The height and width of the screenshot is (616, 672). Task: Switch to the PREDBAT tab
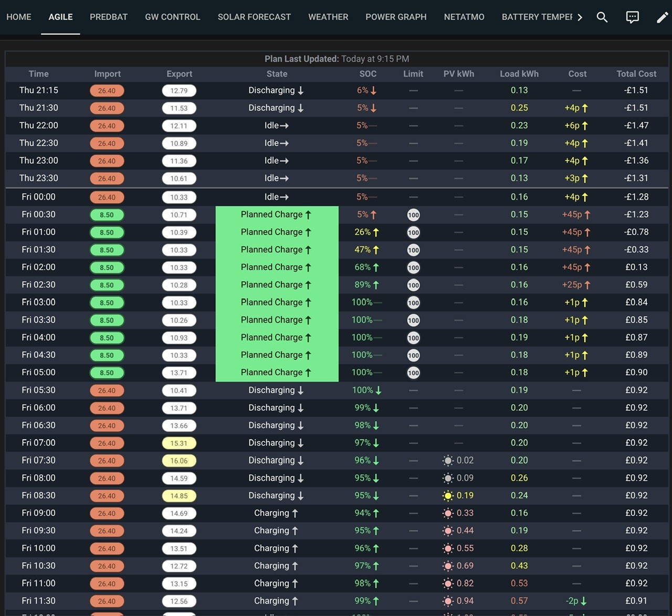tap(109, 17)
